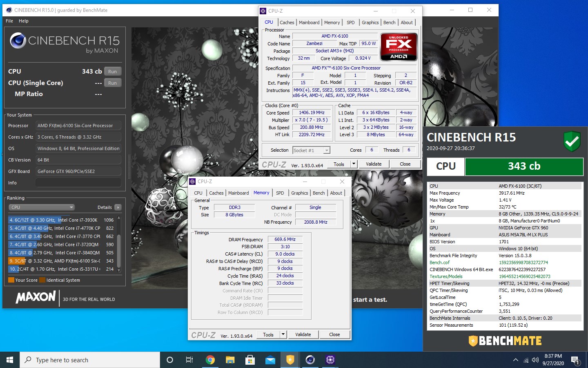Open About tab in upper CPU-Z

(x=407, y=22)
